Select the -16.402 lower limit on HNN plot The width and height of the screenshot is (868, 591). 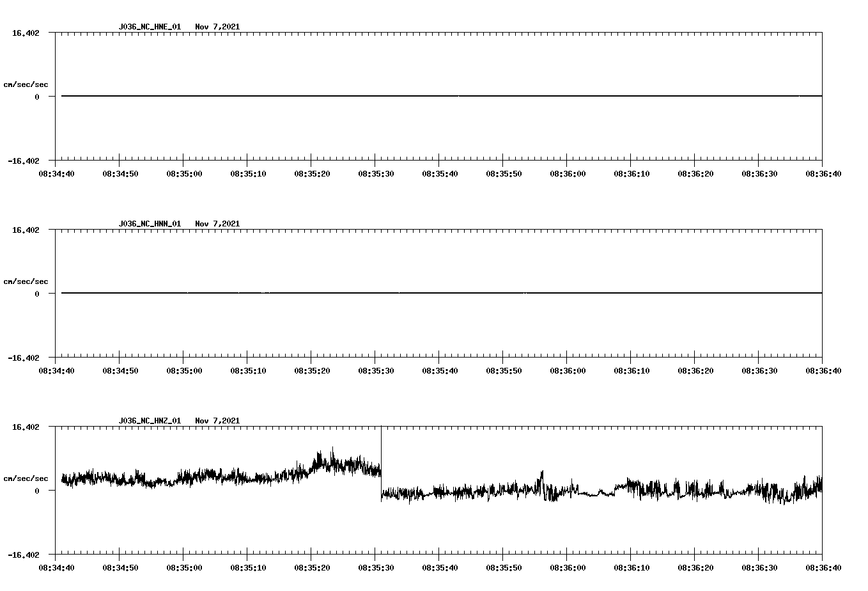pyautogui.click(x=24, y=358)
